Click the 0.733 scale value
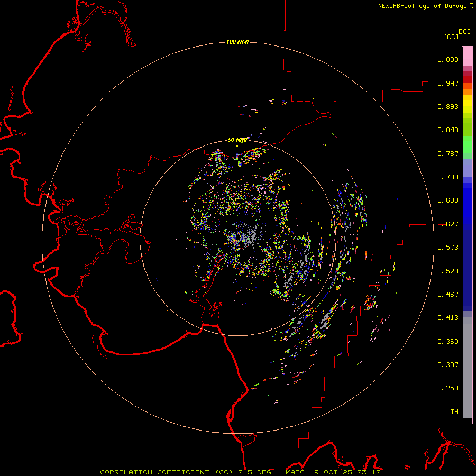 (x=448, y=177)
